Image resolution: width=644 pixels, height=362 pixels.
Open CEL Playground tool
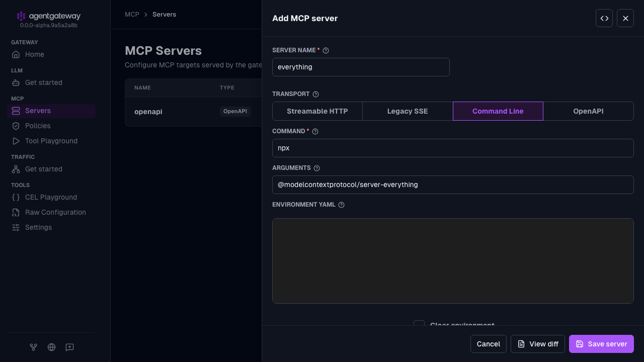[x=51, y=197]
